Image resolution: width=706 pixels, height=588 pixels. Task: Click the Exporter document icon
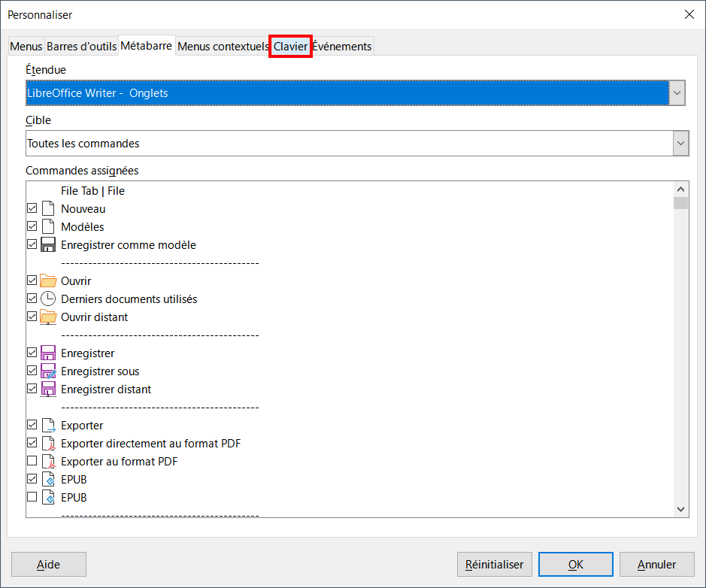coord(48,425)
